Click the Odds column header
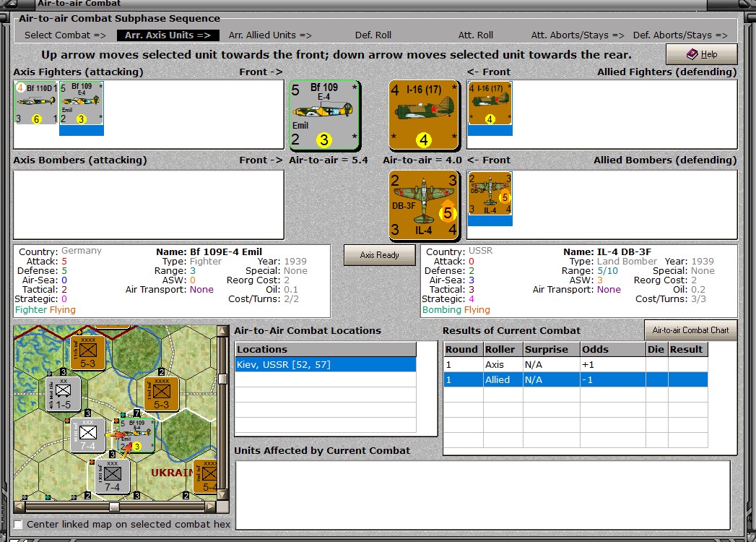 coord(613,350)
